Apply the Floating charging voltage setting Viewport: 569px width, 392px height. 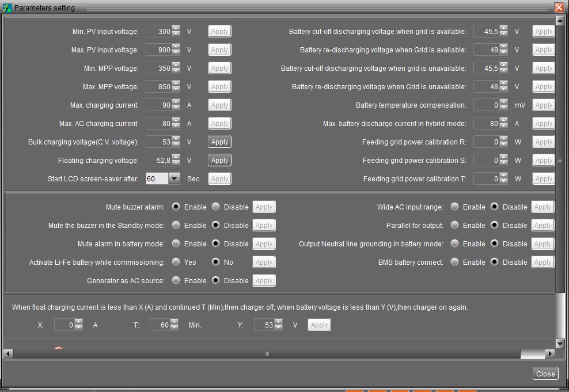[x=219, y=160]
